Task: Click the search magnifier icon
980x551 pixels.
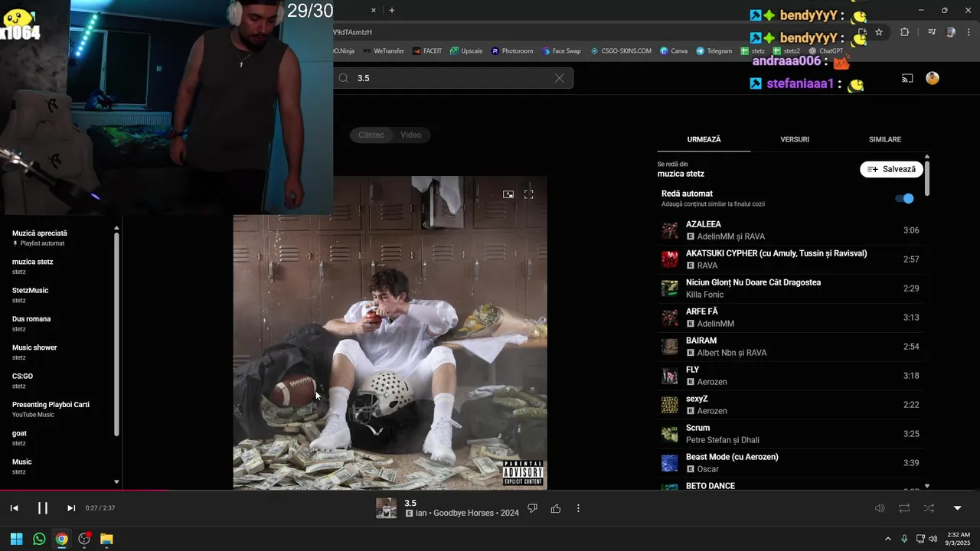Action: [x=344, y=78]
